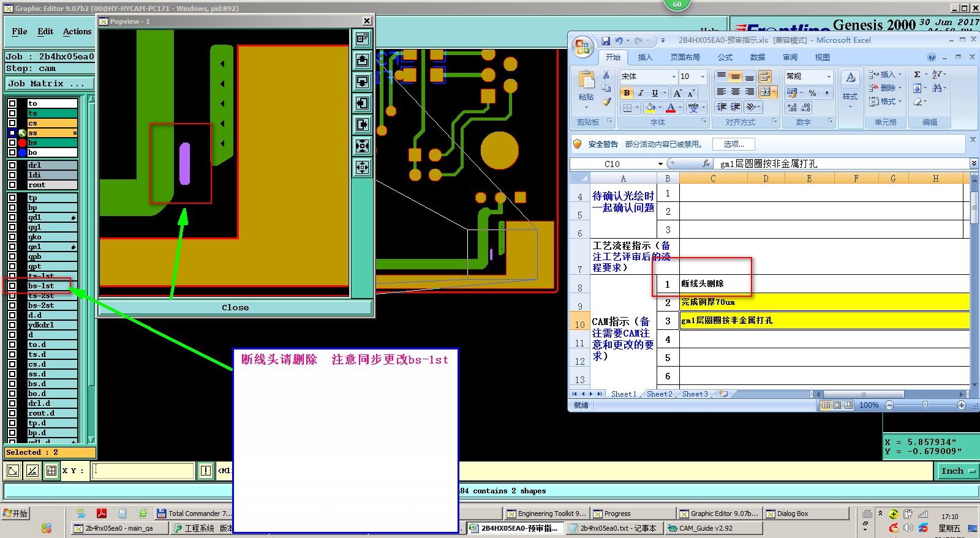Click the red color swatch of layer bs
Viewport: 980px width, 538px height.
[22, 143]
